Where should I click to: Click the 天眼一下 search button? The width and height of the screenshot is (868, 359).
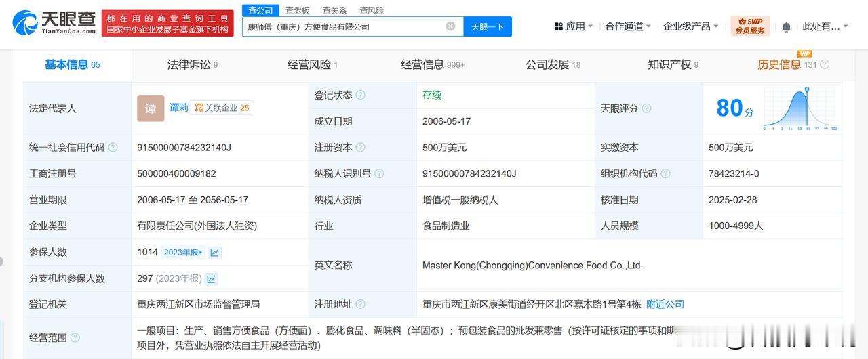tap(488, 26)
